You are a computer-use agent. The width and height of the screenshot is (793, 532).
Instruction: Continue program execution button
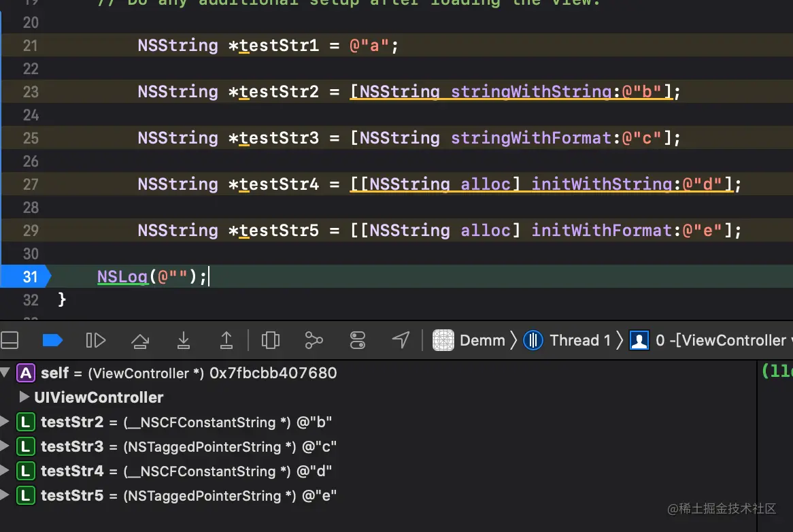tap(96, 340)
